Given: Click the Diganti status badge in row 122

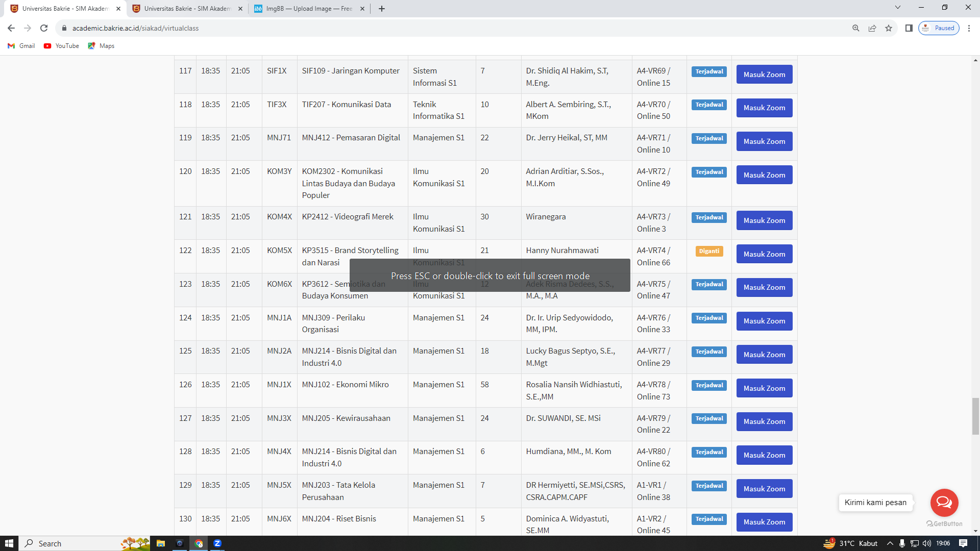Looking at the screenshot, I should [x=709, y=251].
